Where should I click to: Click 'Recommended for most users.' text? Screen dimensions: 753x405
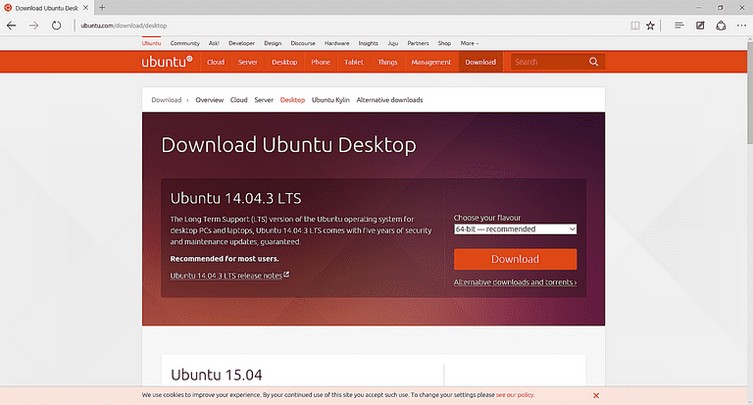(224, 258)
